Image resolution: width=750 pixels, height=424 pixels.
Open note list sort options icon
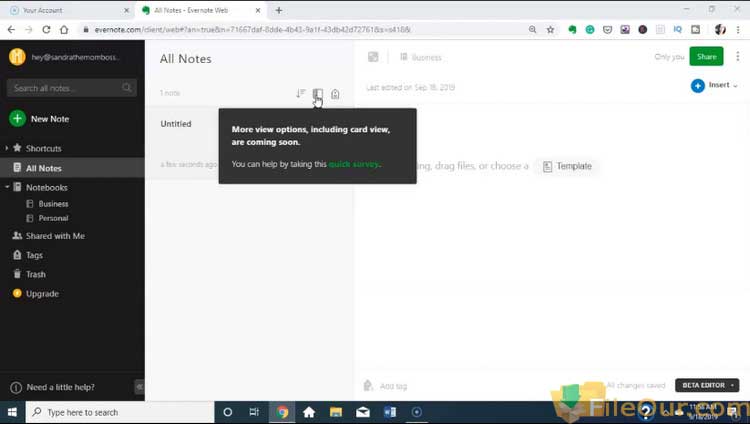[x=300, y=93]
